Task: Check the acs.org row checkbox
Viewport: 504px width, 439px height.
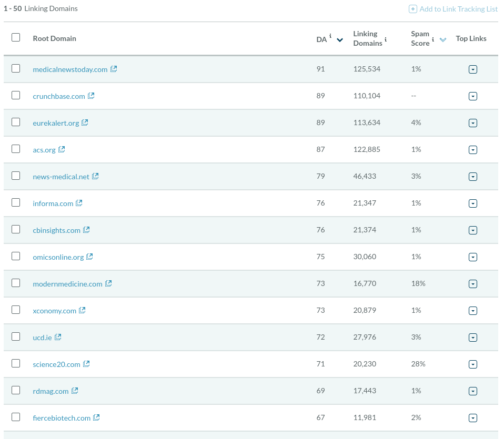Action: click(16, 149)
